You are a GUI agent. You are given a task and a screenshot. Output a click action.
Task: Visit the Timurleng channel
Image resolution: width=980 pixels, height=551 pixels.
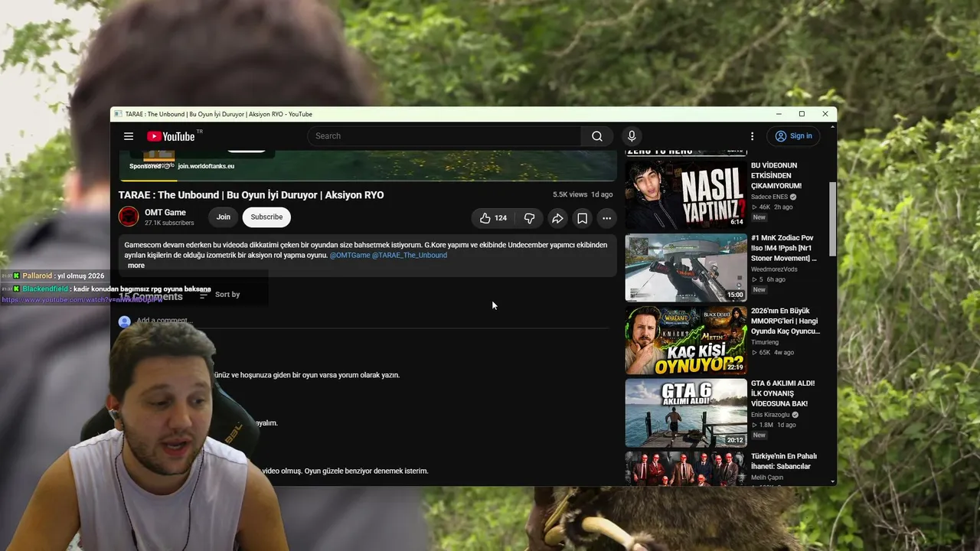click(x=765, y=342)
